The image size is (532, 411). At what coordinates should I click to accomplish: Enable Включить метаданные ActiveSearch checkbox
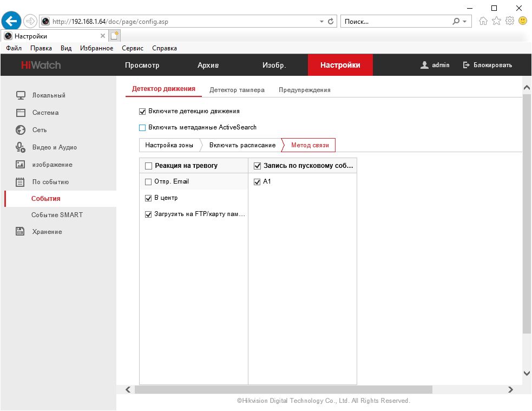143,128
